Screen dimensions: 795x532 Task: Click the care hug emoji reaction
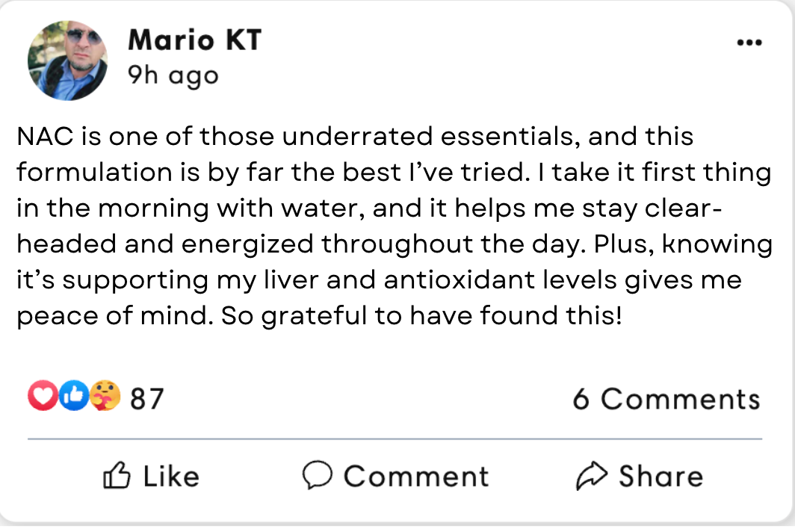[x=103, y=397]
